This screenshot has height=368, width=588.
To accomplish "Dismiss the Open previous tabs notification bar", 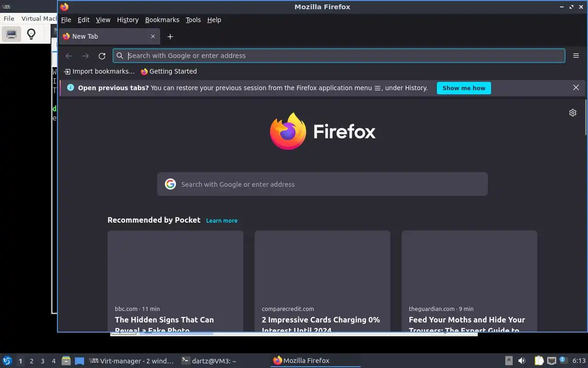I will click(x=576, y=87).
